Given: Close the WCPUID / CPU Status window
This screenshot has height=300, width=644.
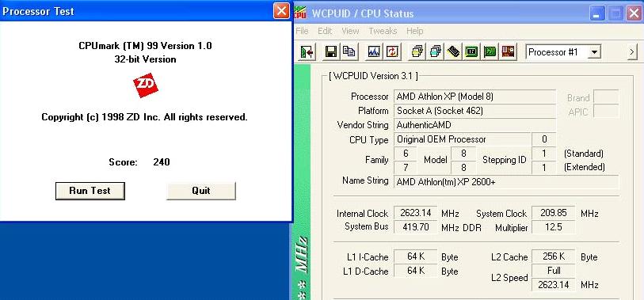Looking at the screenshot, I should point(634,13).
